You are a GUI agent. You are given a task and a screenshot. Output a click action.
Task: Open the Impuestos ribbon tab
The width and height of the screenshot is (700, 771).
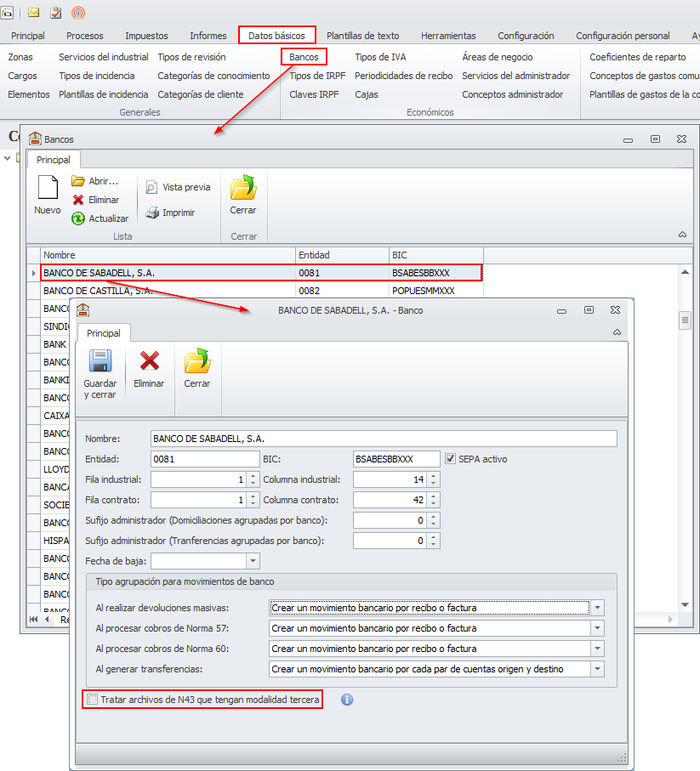click(146, 36)
